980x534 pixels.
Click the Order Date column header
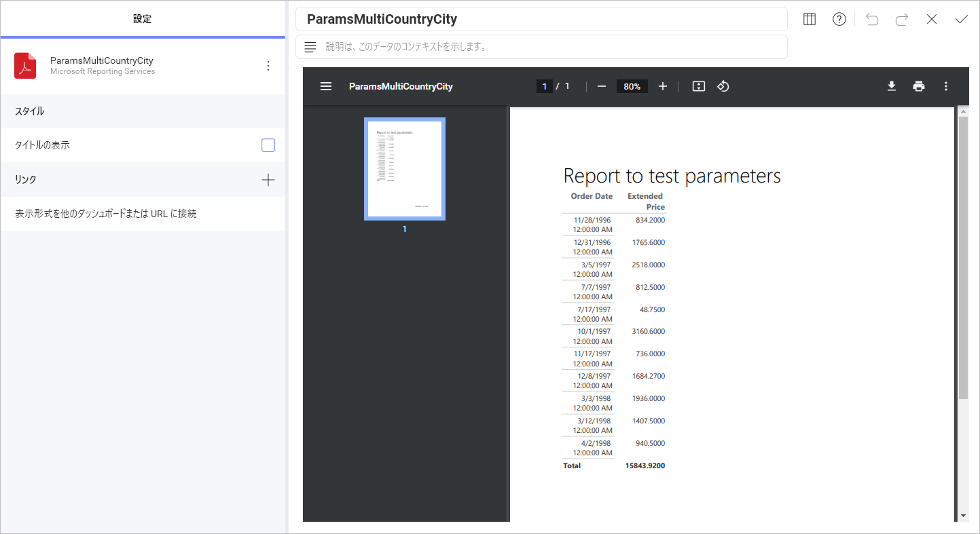coord(592,196)
